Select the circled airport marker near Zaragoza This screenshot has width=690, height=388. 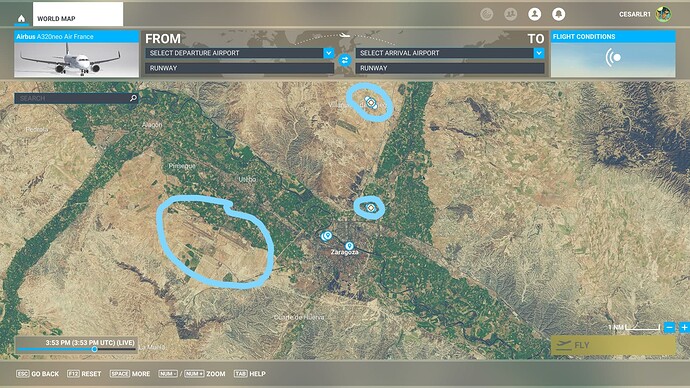[x=371, y=208]
